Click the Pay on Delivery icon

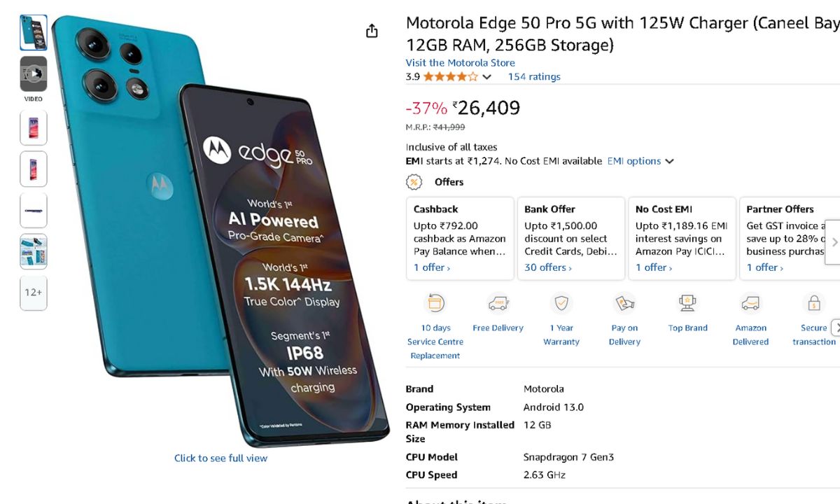(624, 303)
